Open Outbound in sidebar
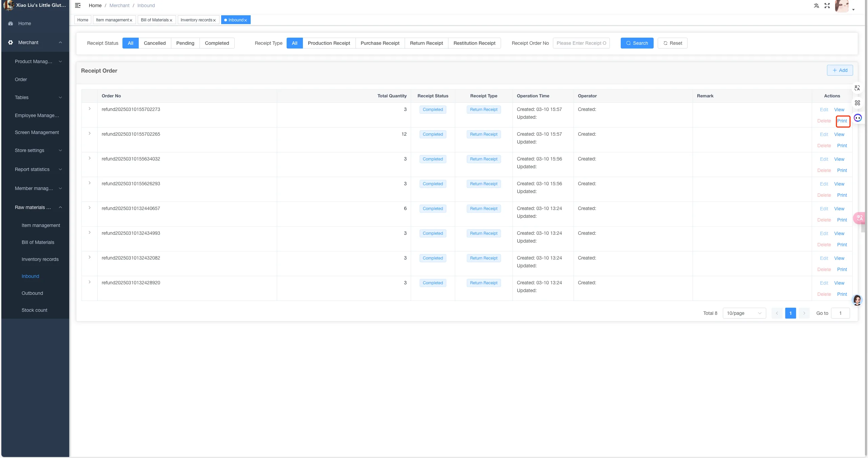Screen dimensions: 868x458 coord(32,293)
